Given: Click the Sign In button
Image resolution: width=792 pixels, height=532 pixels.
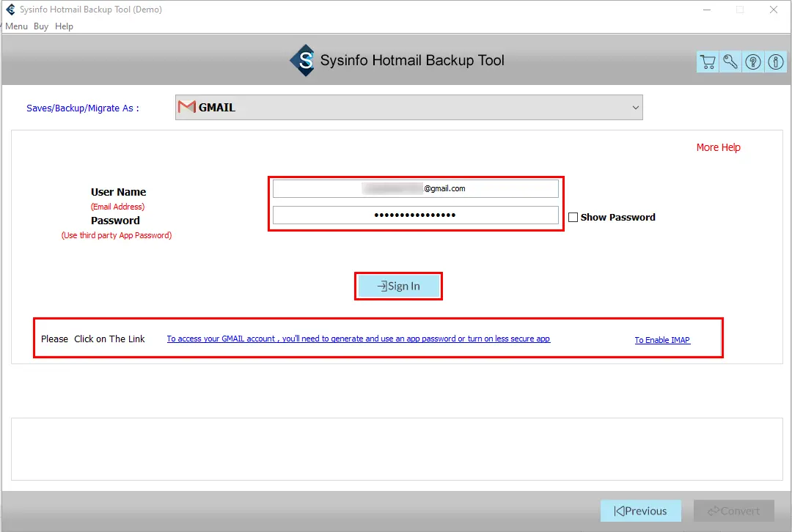Looking at the screenshot, I should (398, 287).
